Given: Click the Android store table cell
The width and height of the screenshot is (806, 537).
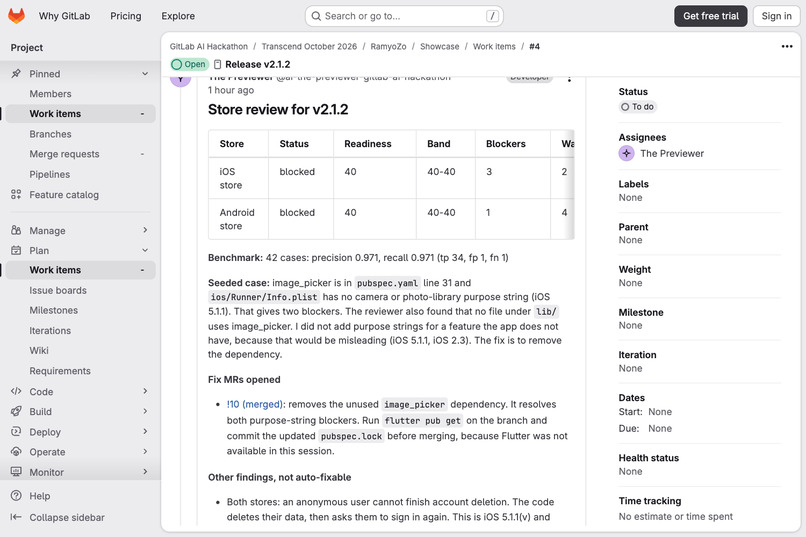Looking at the screenshot, I should (238, 219).
